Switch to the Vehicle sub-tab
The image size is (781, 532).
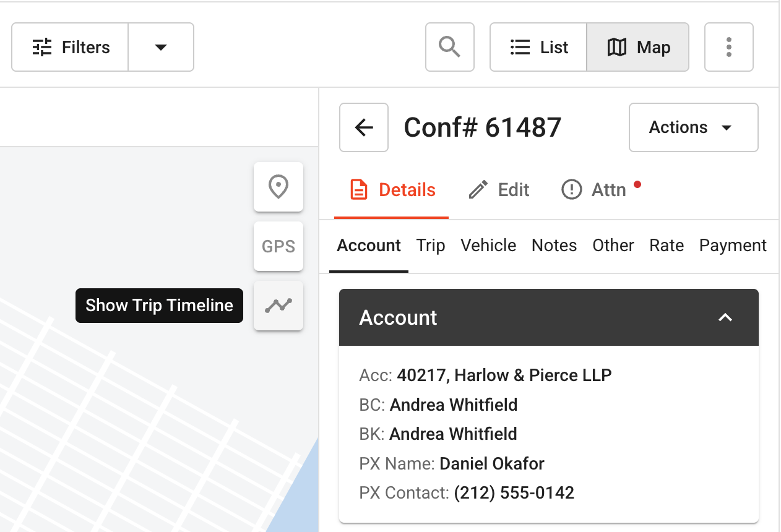[488, 246]
